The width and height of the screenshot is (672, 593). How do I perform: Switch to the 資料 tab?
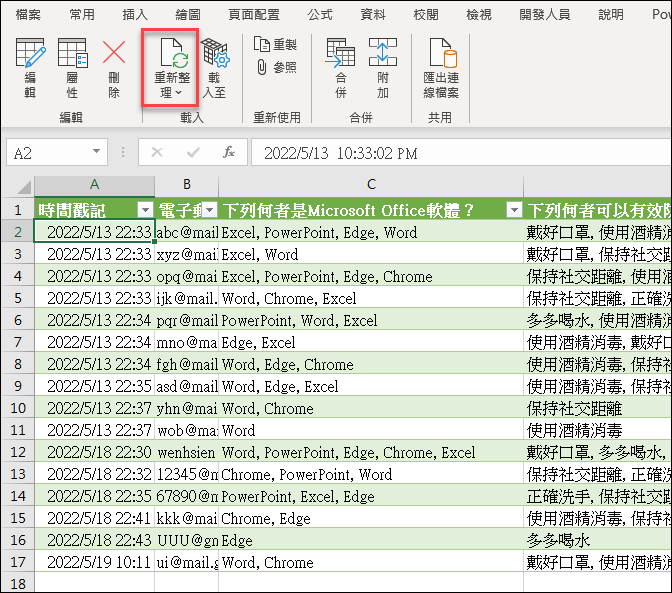click(x=373, y=15)
